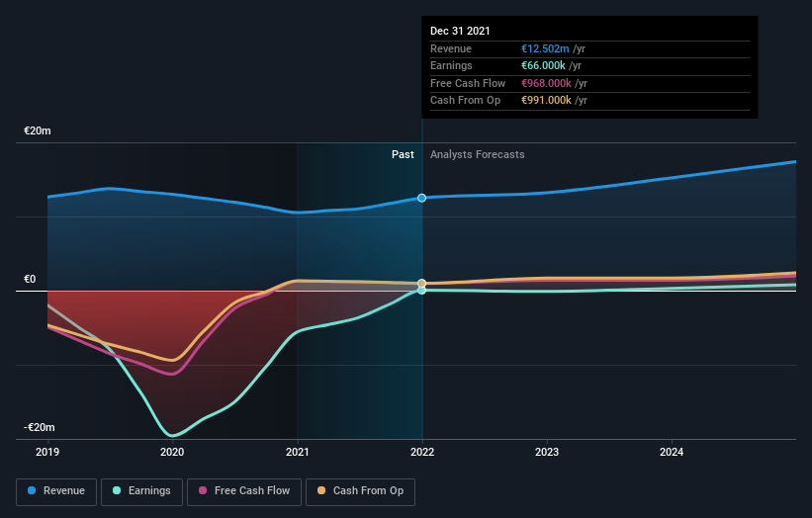Toggle the Free Cash Flow legend series

244,491
